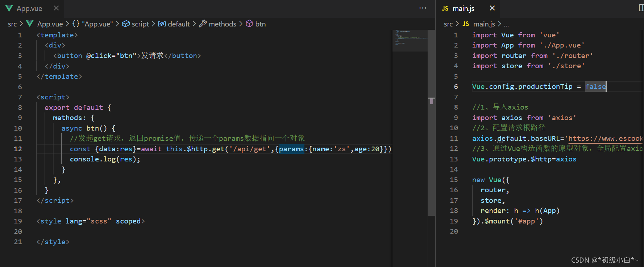This screenshot has height=267, width=644.
Task: Click "console.log(res);" on line 13
Action: pyautogui.click(x=105, y=159)
